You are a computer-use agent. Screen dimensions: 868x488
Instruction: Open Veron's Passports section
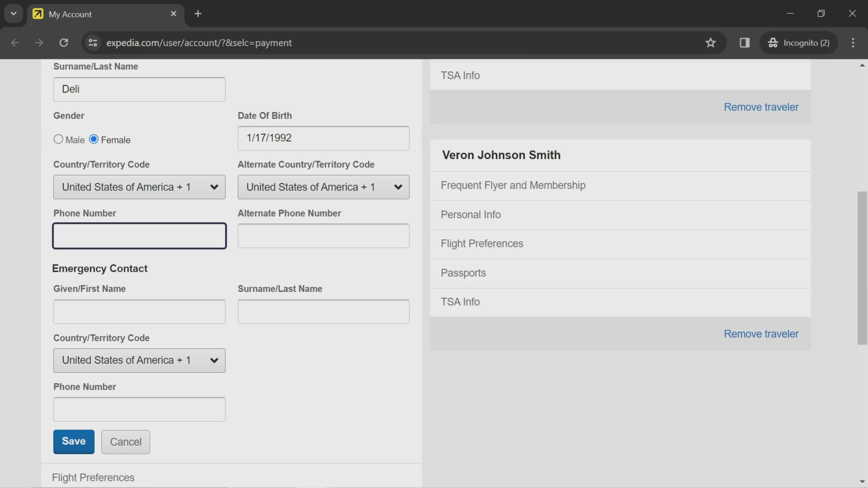(620, 273)
